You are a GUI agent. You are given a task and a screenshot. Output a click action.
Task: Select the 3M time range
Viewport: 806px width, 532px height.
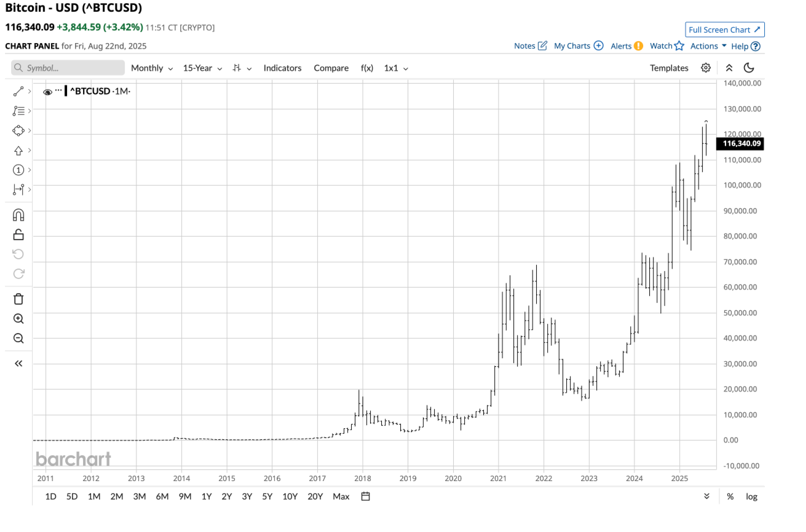(140, 496)
